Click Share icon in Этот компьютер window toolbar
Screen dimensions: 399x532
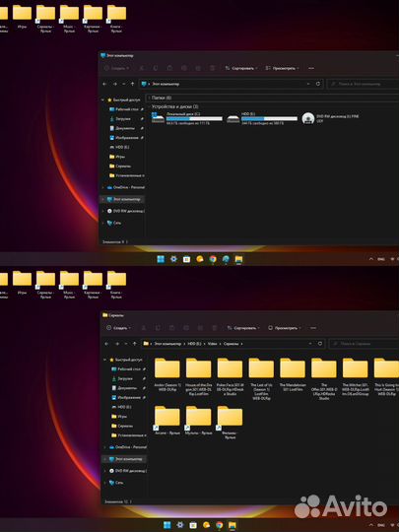[x=198, y=68]
